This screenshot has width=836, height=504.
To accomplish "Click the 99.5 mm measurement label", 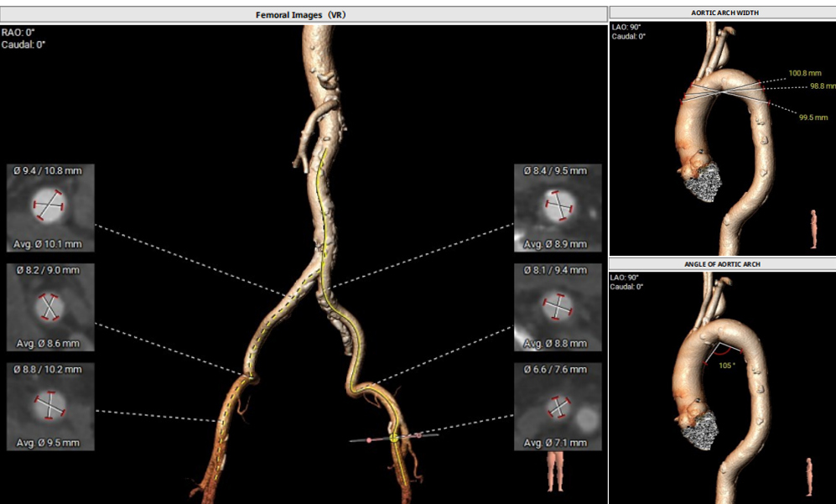I will point(813,117).
